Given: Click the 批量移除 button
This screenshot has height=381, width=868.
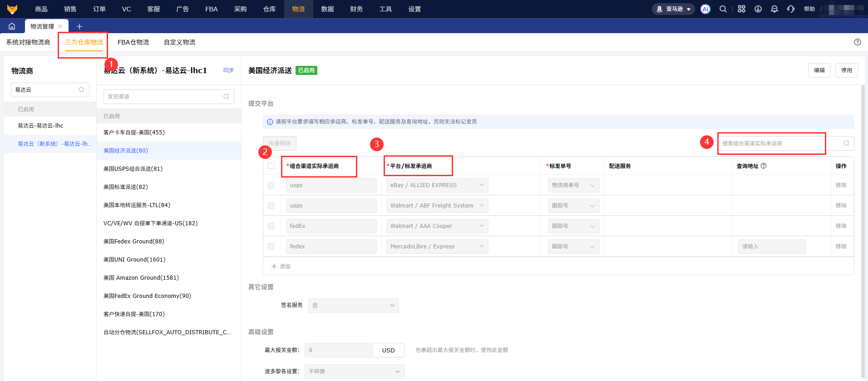Looking at the screenshot, I should 280,143.
